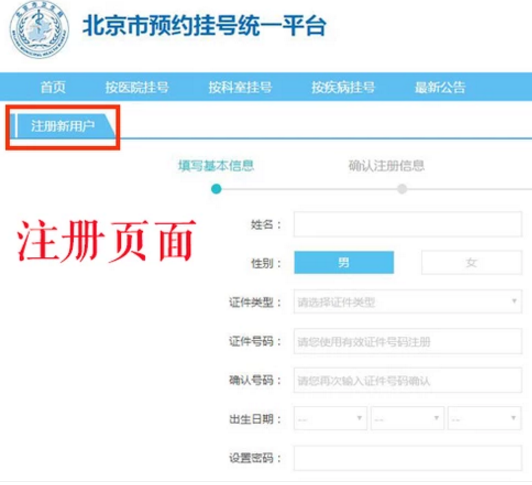Click the Beijing health bureau logo emblem
Screen dimensions: 532x485
click(x=39, y=30)
